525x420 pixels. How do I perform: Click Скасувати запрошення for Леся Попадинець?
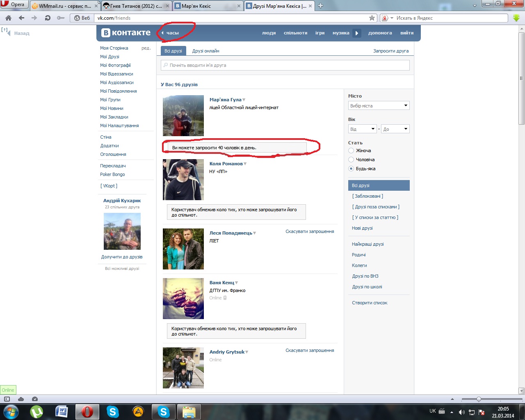coord(310,231)
